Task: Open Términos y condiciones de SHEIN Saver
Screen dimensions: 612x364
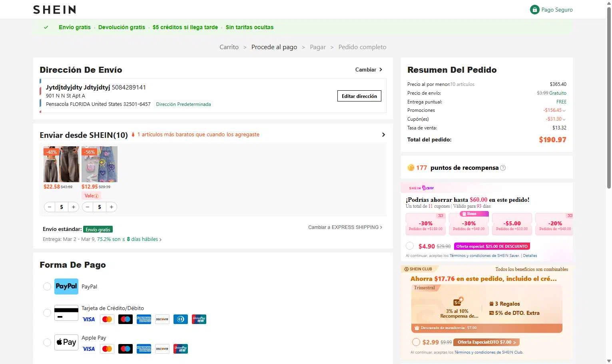Action: 484,256
